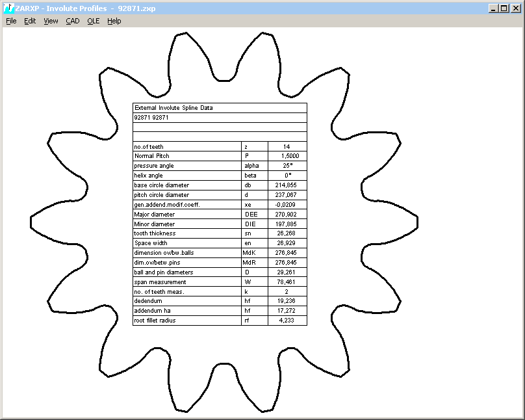This screenshot has width=525, height=420.
Task: Click the External Involute Spline Data header
Action: tap(173, 108)
